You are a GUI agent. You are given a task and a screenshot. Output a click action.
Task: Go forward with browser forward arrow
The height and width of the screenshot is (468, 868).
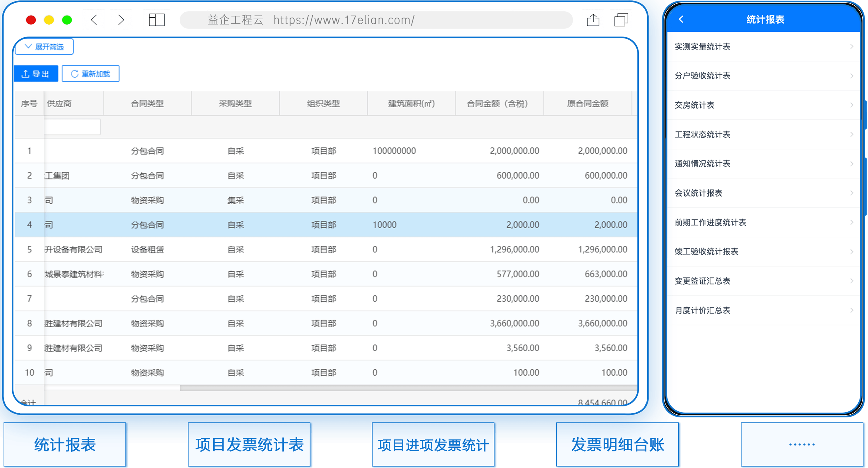(x=121, y=20)
